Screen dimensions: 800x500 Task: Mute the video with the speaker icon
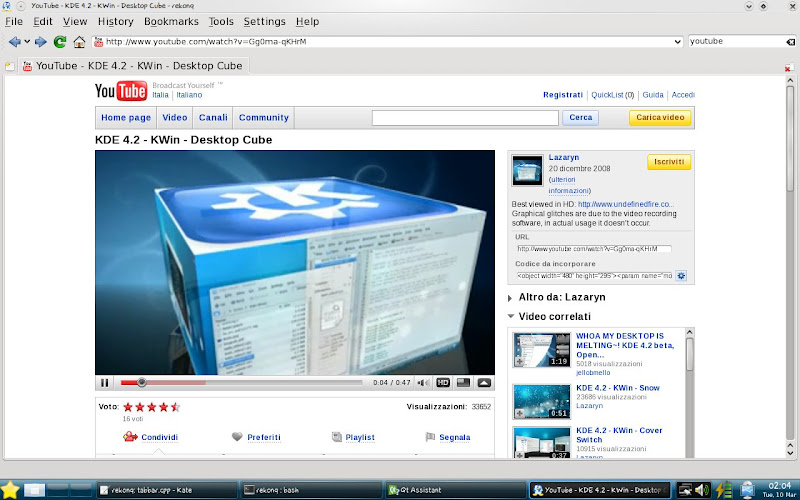click(x=423, y=383)
